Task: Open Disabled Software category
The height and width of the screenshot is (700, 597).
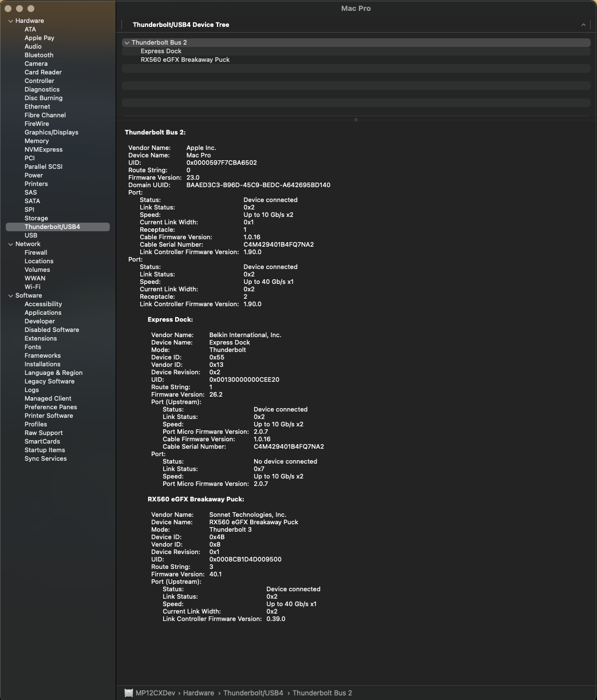Action: point(52,330)
